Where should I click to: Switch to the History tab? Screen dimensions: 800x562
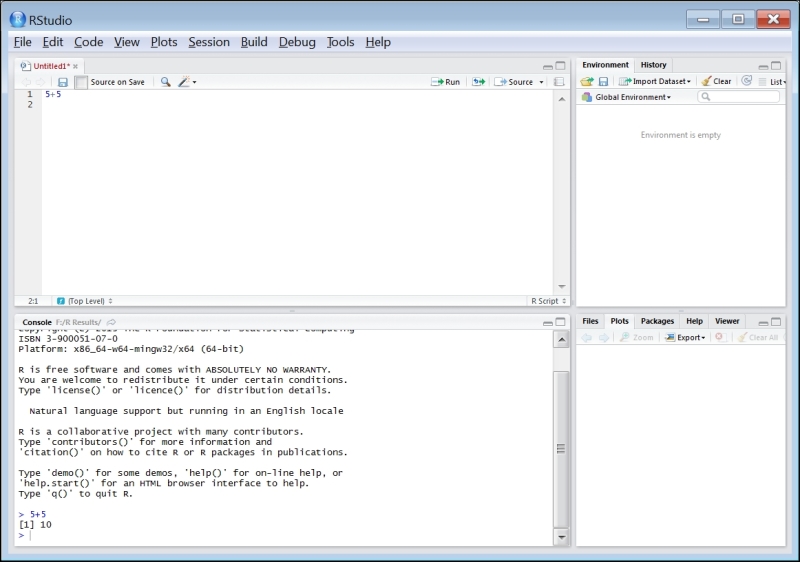pos(654,65)
